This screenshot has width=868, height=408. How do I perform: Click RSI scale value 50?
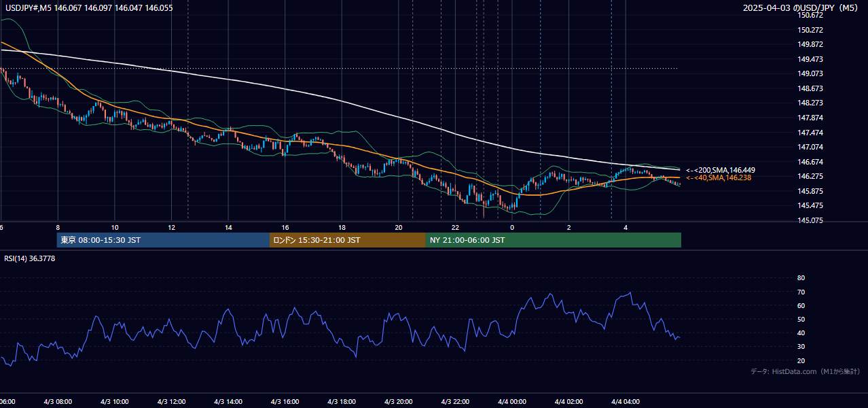point(801,319)
